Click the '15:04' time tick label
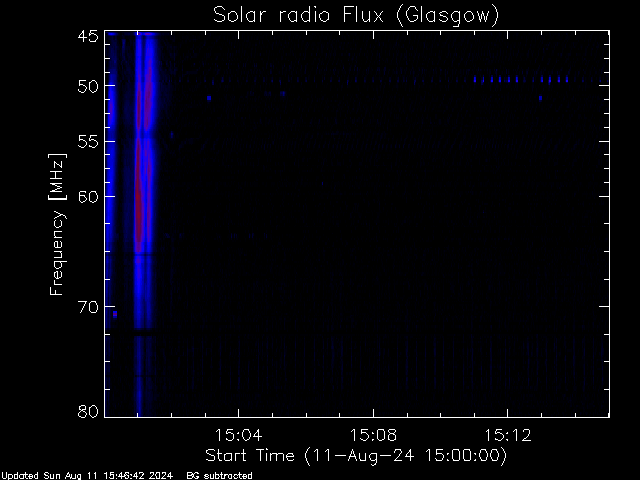 point(238,435)
